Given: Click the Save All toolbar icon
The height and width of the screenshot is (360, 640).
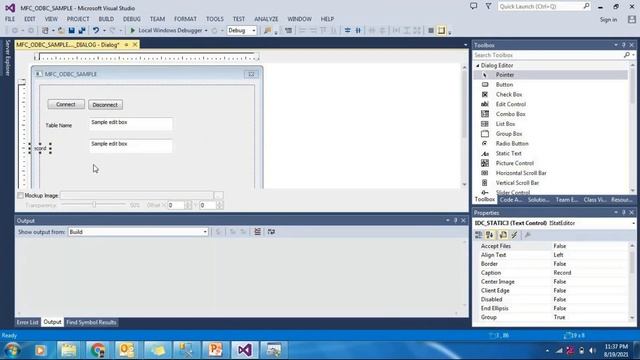Looking at the screenshot, I should point(82,31).
